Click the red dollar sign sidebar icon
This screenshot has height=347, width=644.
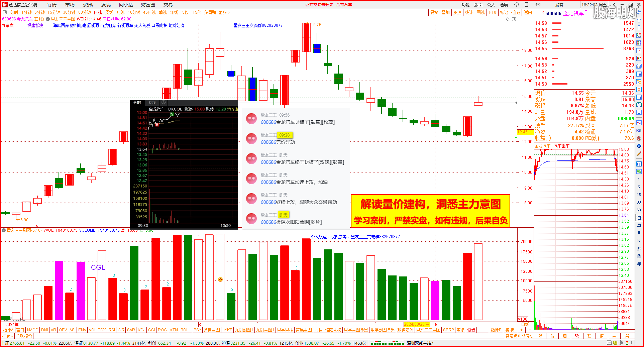click(639, 138)
